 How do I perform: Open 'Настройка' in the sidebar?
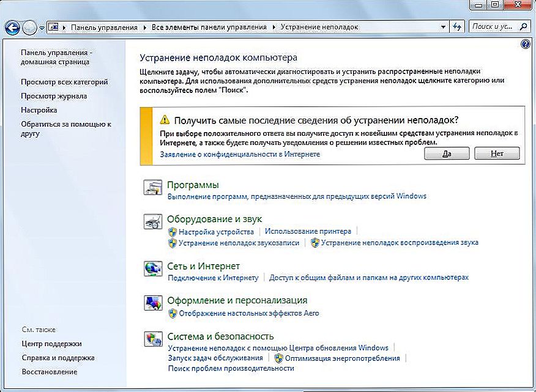(x=39, y=110)
